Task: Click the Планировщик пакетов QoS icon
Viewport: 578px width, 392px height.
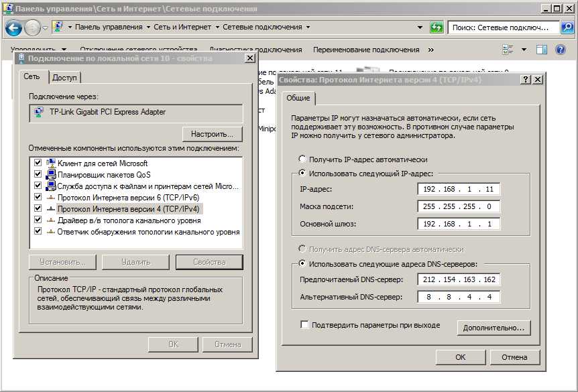Action: [x=51, y=174]
